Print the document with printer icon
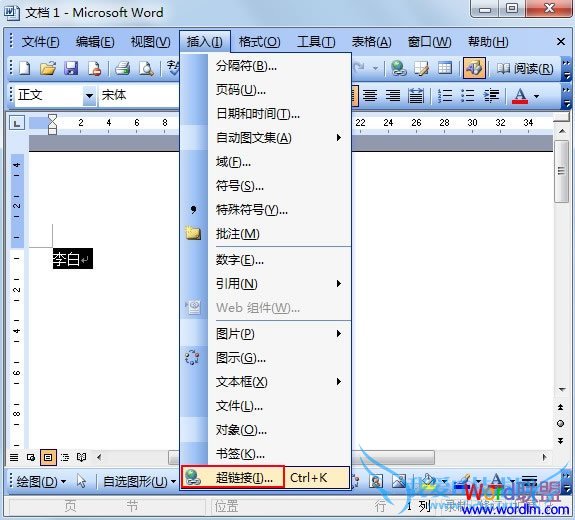Viewport: 575px width, 520px height. pos(122,68)
